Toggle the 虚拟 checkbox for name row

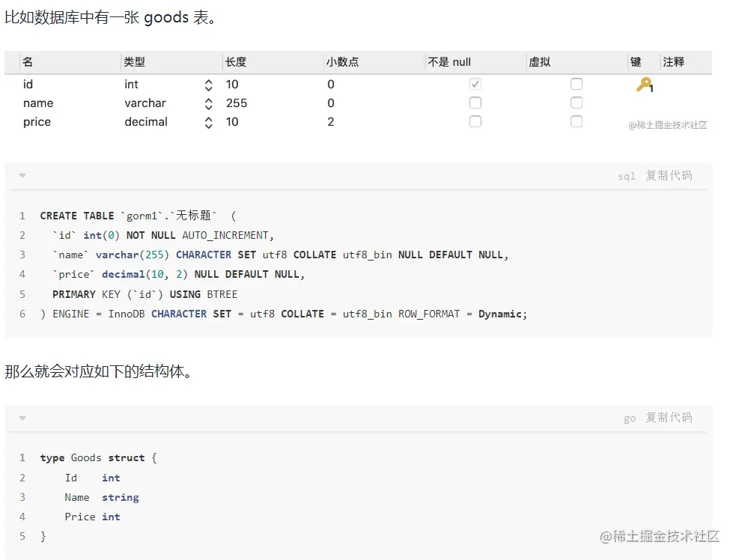point(577,103)
